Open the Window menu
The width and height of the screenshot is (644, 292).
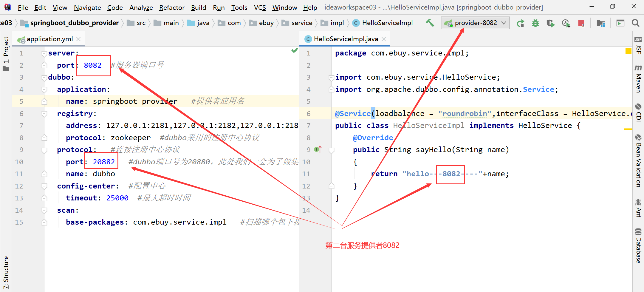285,7
